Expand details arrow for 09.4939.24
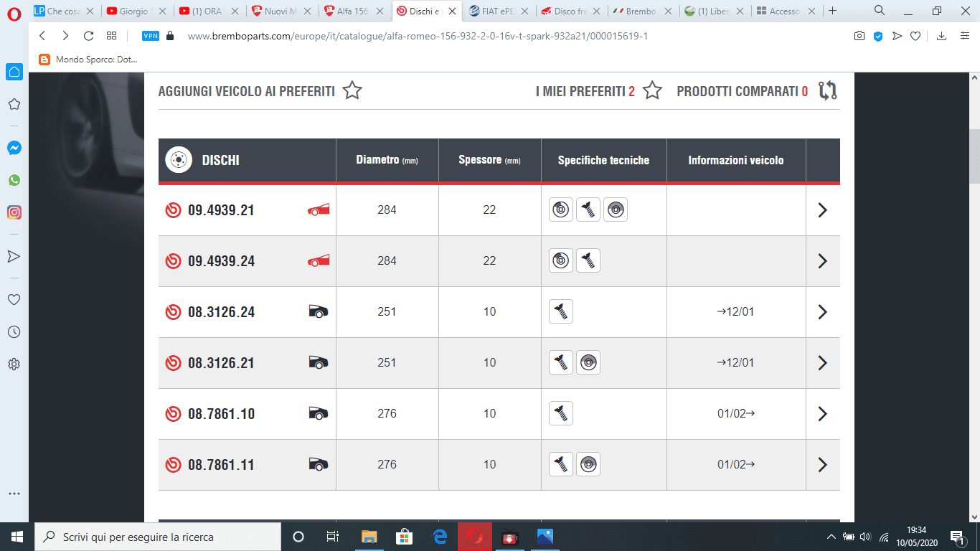This screenshot has width=980, height=551. (823, 261)
